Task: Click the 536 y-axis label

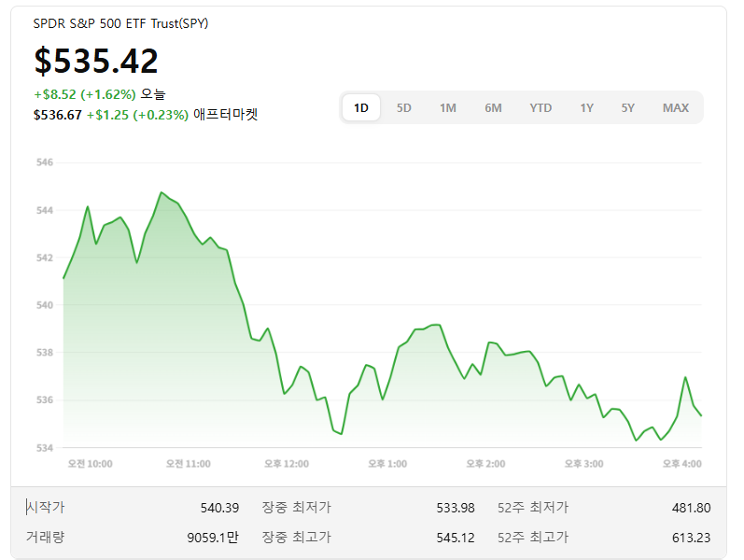Action: (x=45, y=400)
